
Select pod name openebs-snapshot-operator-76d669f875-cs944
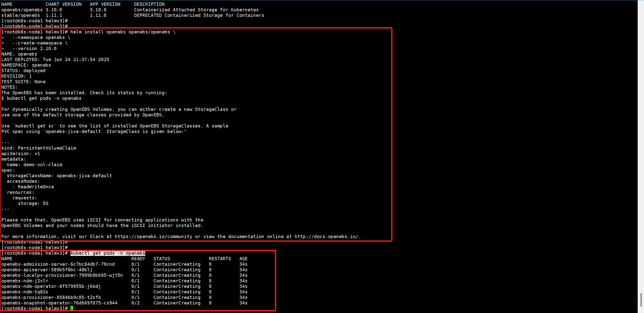pyautogui.click(x=59, y=303)
